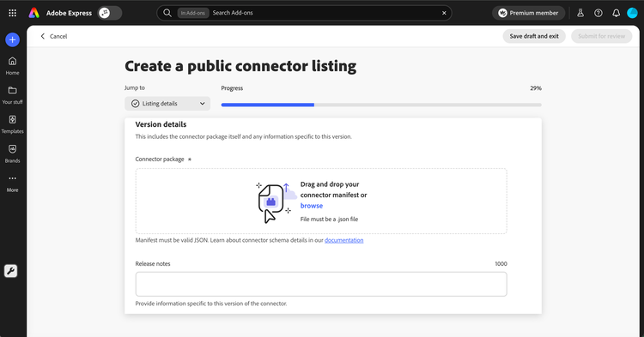
Task: Click Cancel to go back
Action: (54, 37)
